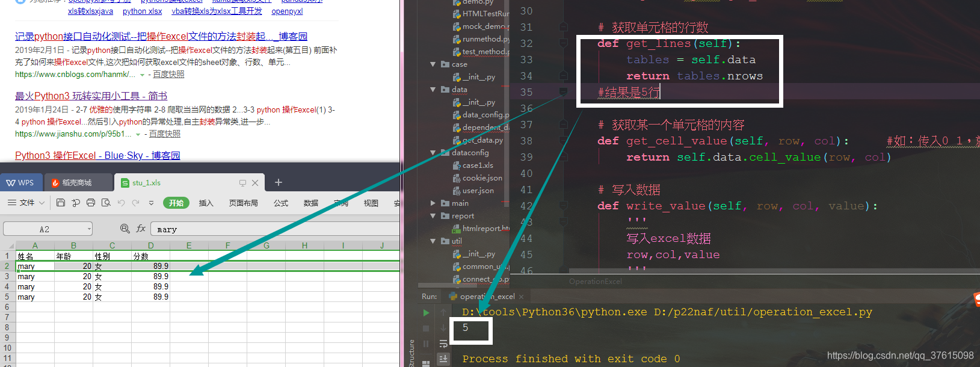Click the green Run play icon
This screenshot has width=980, height=367.
pos(426,312)
